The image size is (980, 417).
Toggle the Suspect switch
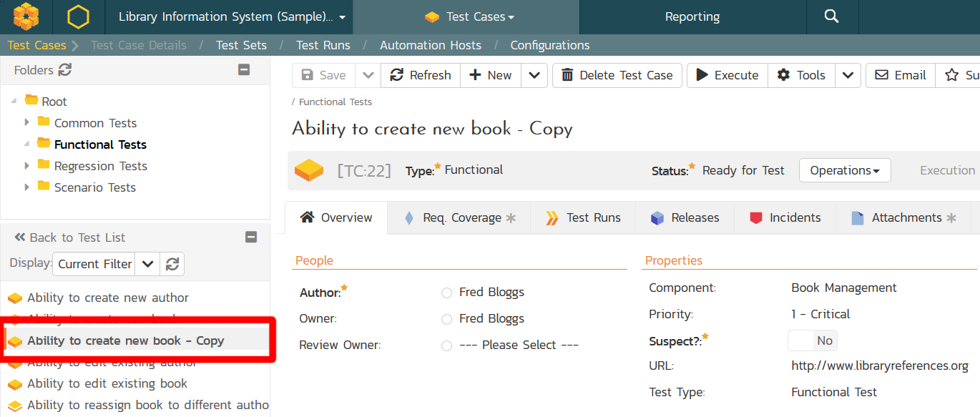[x=812, y=340]
